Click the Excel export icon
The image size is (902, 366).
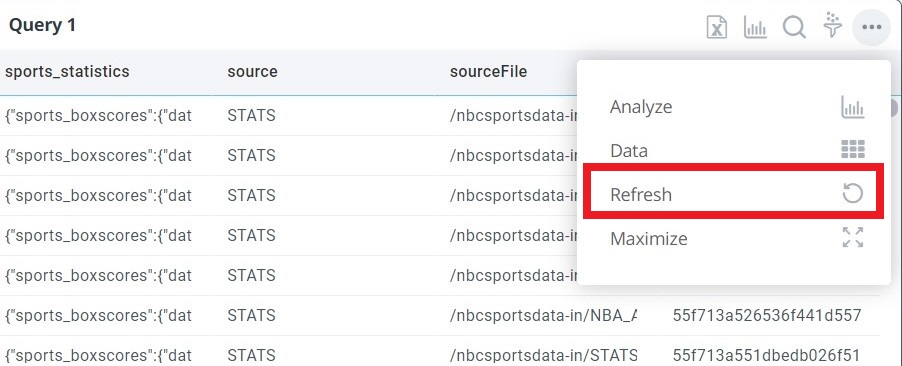click(716, 27)
